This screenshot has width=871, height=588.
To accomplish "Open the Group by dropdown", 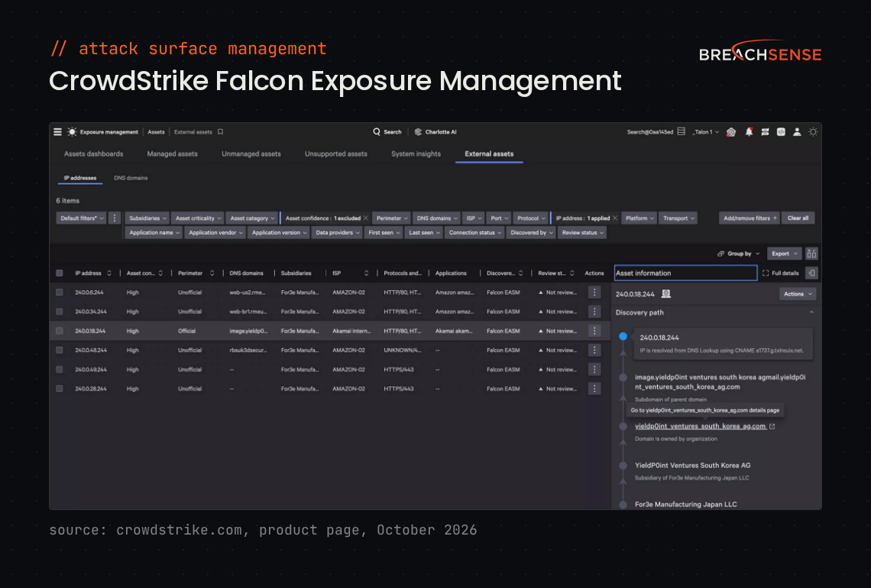I will tap(739, 254).
